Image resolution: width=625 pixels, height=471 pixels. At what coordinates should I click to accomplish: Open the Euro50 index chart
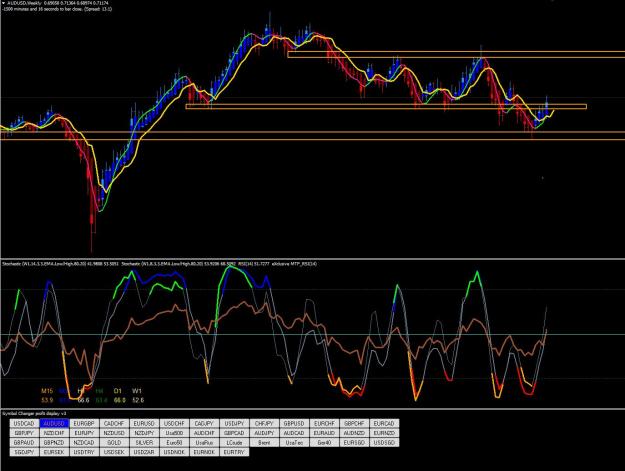tap(174, 442)
